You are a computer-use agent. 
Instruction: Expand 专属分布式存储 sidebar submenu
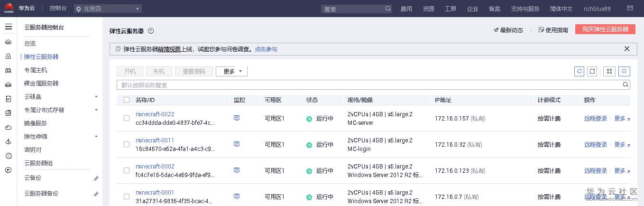(x=96, y=110)
